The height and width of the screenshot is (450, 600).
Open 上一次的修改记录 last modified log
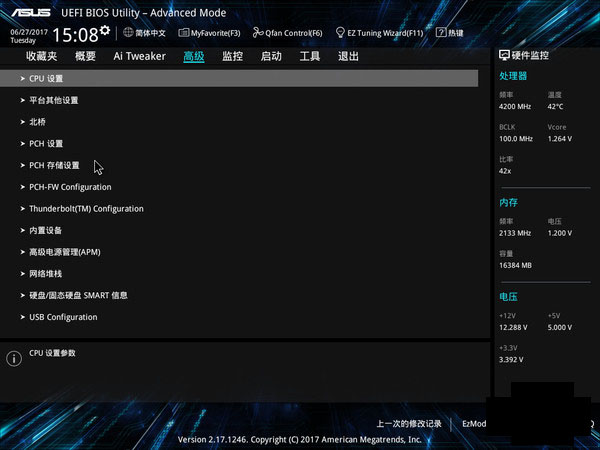[x=409, y=424]
